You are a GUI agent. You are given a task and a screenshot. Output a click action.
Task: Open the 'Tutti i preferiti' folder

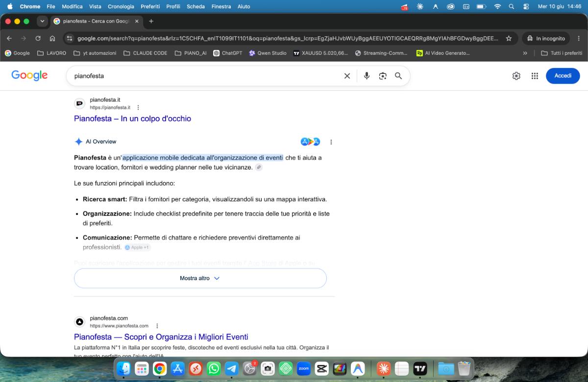[562, 53]
